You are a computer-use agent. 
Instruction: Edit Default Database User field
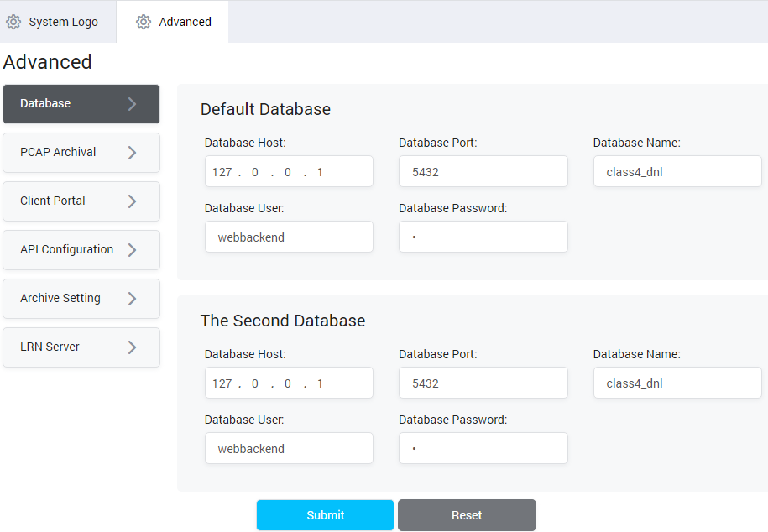[x=289, y=237]
